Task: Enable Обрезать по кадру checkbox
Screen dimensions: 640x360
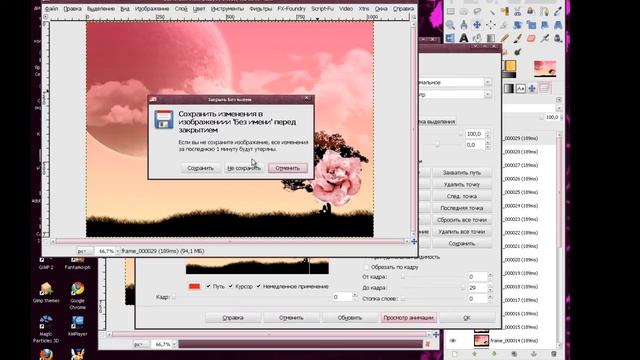Action: click(366, 267)
